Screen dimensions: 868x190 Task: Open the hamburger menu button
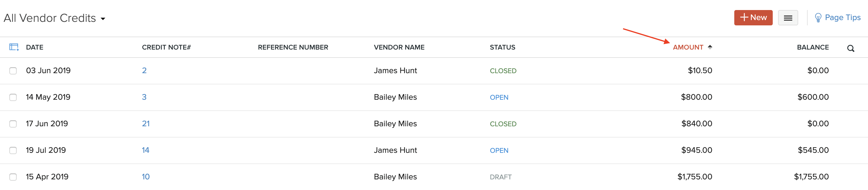tap(788, 18)
